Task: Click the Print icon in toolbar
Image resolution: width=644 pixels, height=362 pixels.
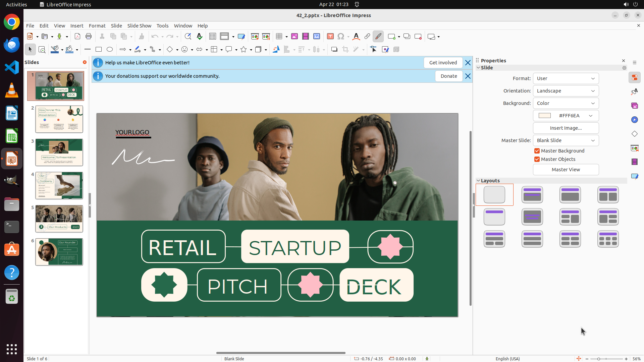Action: 89,37
